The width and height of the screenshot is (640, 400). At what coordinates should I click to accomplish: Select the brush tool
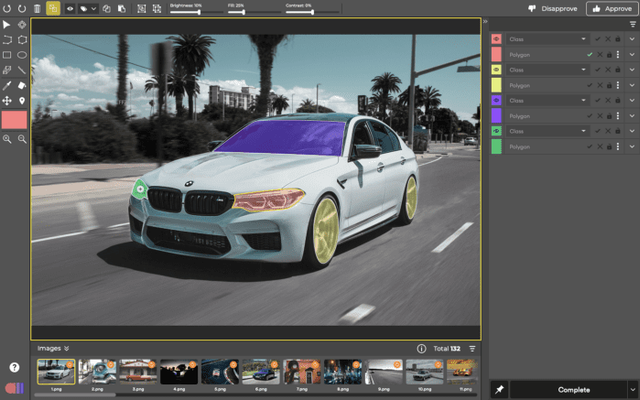pyautogui.click(x=7, y=85)
